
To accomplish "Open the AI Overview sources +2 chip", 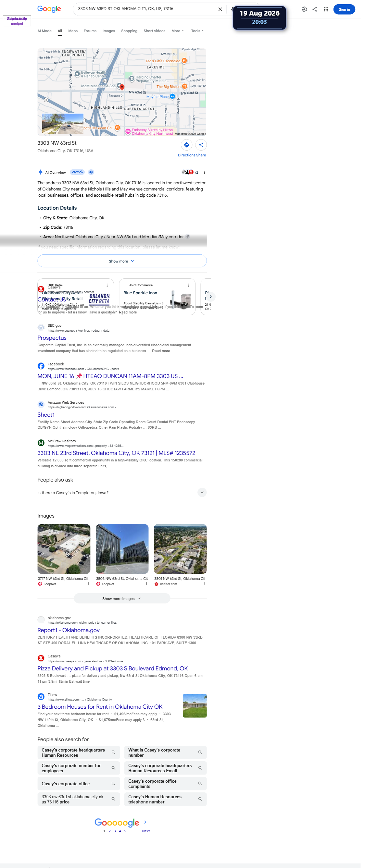I will click(190, 173).
